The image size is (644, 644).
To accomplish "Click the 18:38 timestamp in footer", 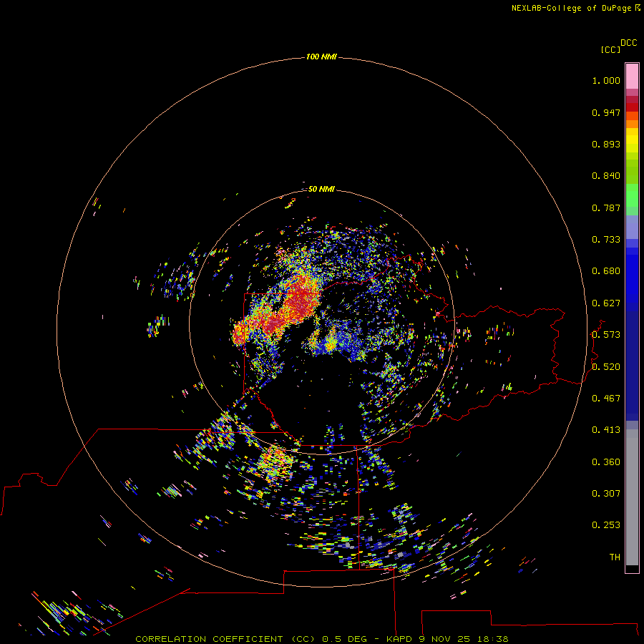I will coord(492,639).
